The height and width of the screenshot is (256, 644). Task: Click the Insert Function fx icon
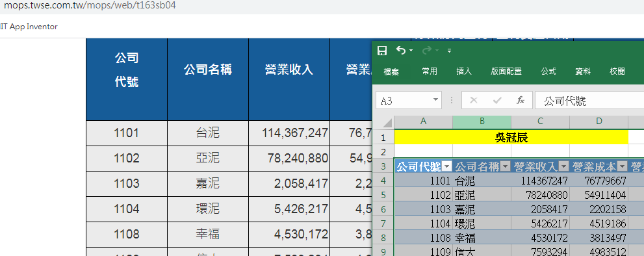[x=521, y=100]
